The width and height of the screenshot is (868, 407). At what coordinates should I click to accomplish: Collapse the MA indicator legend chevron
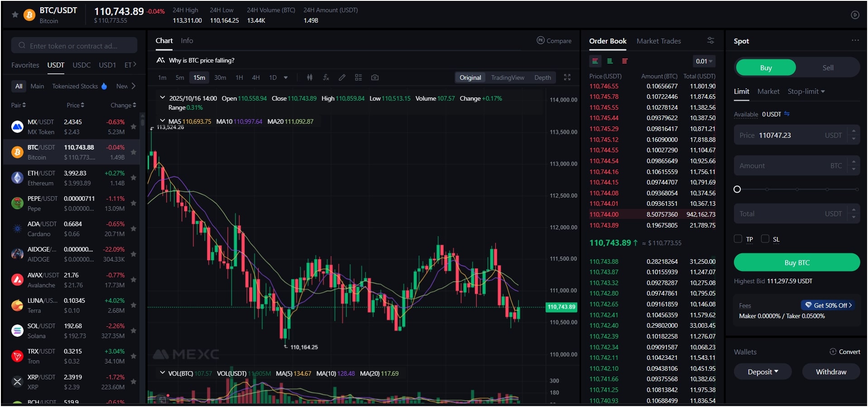(162, 121)
